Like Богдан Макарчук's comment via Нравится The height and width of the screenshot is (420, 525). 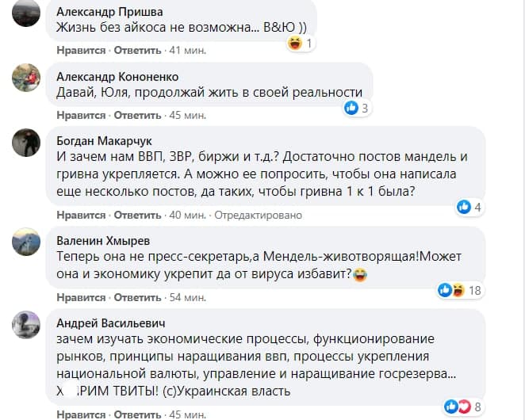[81, 215]
